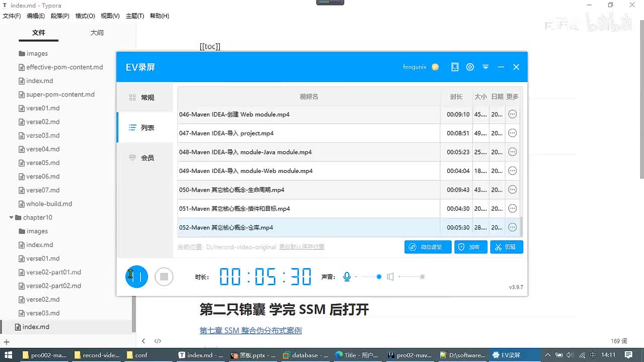644x362 pixels.
Task: Collapse the chapter10 folder
Action: 12,218
